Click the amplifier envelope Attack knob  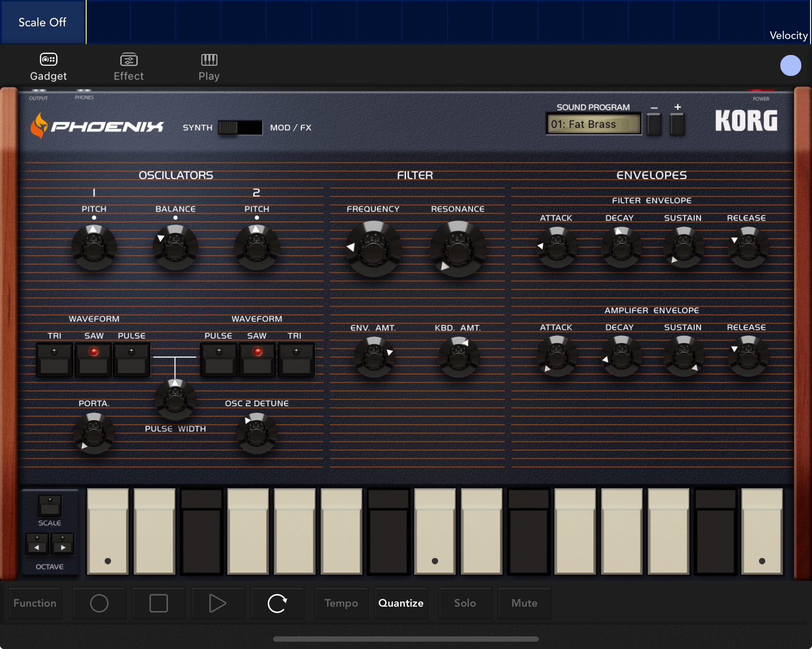557,357
